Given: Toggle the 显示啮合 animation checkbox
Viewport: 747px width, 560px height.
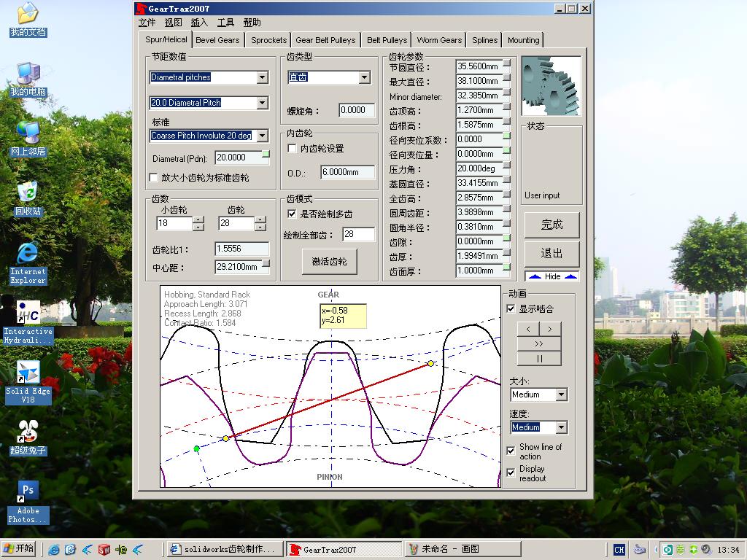Looking at the screenshot, I should (511, 309).
